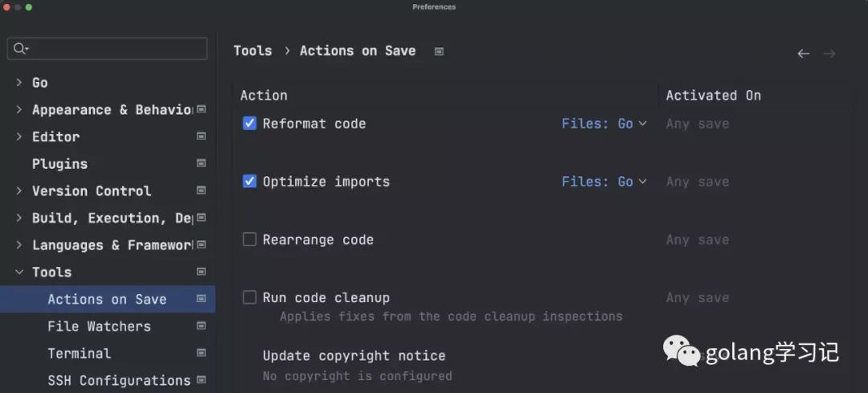
Task: Collapse the Tools settings section
Action: click(x=19, y=272)
